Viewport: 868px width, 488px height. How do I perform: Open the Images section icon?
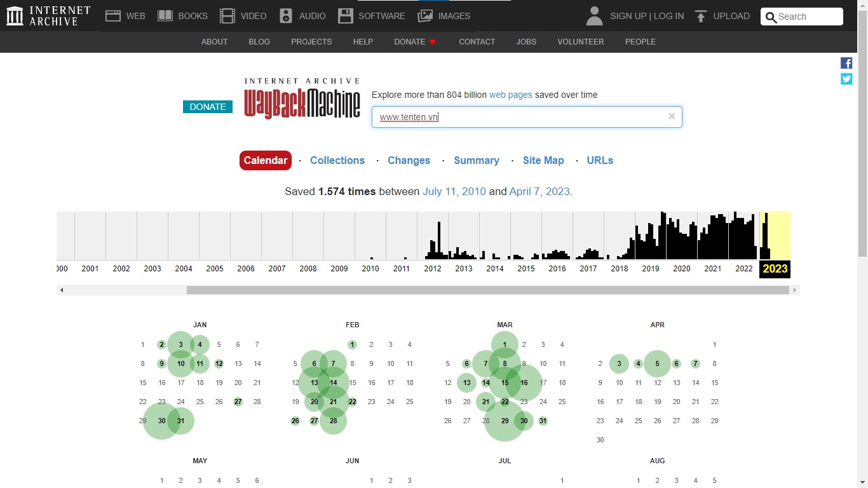pyautogui.click(x=425, y=16)
